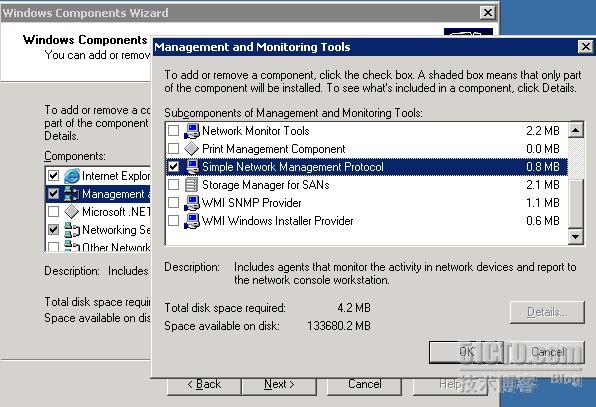Check the Network Monitor Tools checkbox

click(173, 131)
